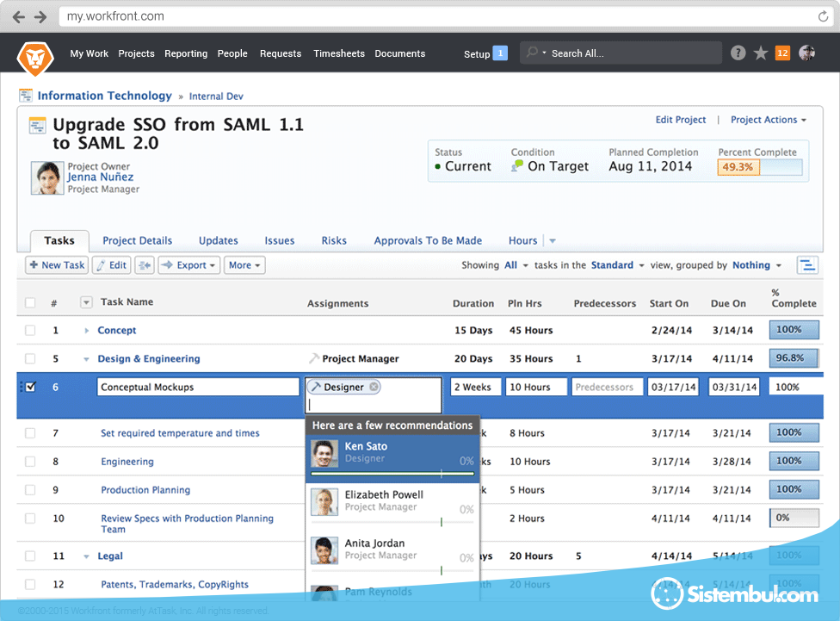Open the Project Actions dropdown
The height and width of the screenshot is (621, 840).
click(x=769, y=120)
